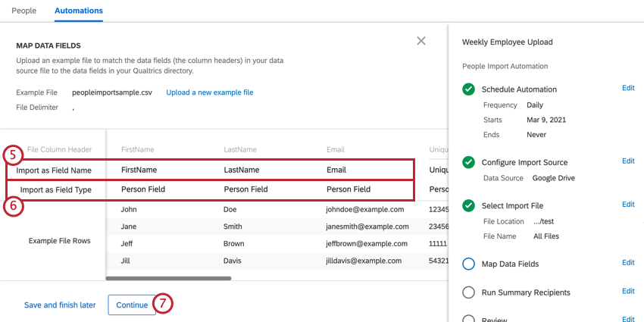
Task: Click the green checkmark for Configure Import Source
Action: click(x=469, y=162)
